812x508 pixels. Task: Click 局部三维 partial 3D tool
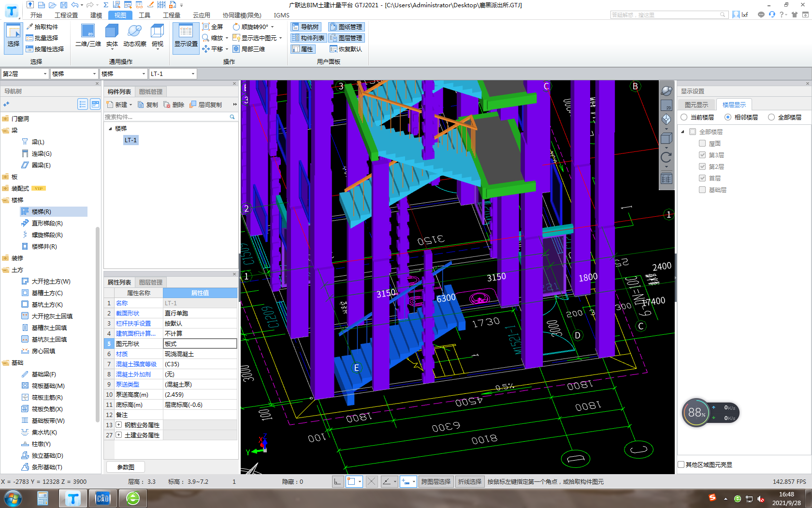(x=249, y=49)
